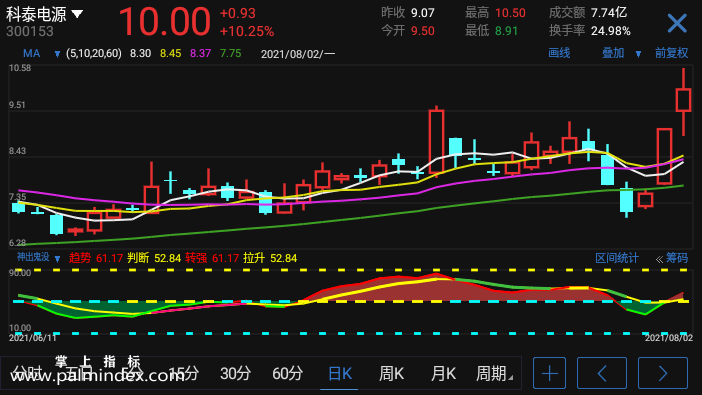Go to previous candle with left arrow
Image resolution: width=702 pixels, height=395 pixels.
[602, 373]
